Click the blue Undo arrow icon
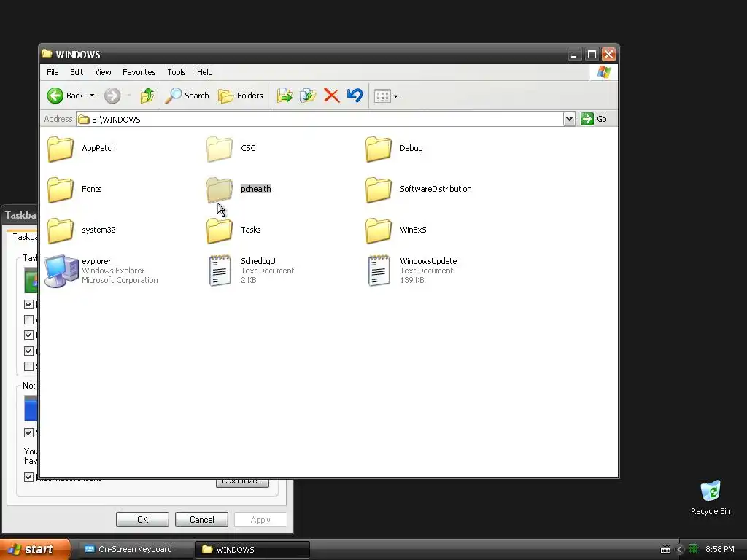Viewport: 747px width, 560px height. pyautogui.click(x=355, y=96)
